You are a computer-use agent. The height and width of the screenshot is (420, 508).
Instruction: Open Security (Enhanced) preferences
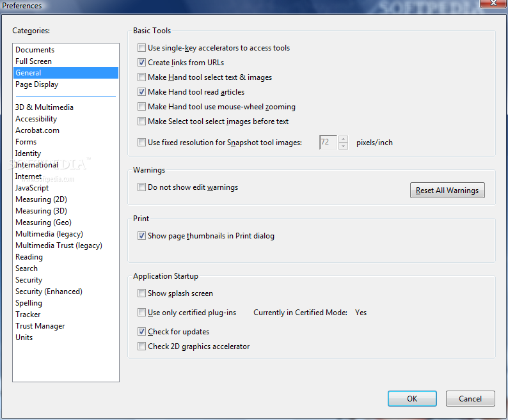tap(66, 292)
